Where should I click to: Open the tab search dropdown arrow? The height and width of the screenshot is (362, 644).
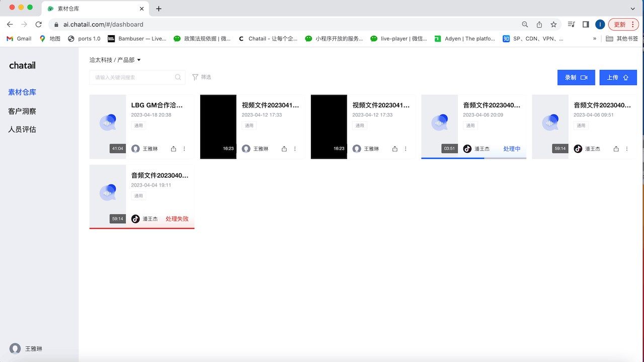click(632, 9)
